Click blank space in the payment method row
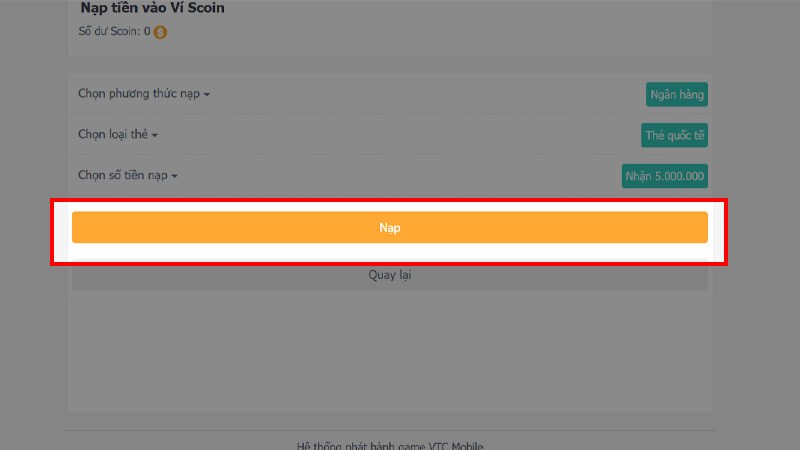 coord(420,95)
